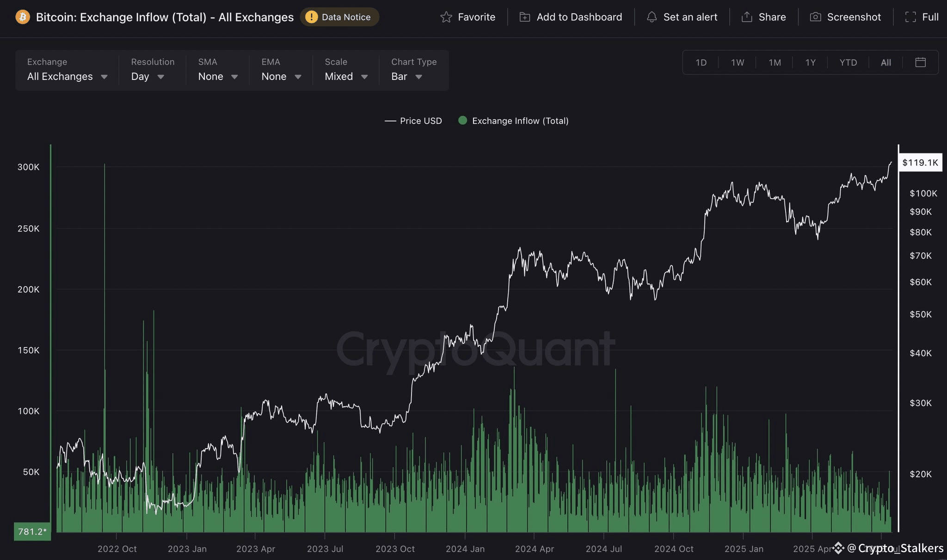Switch to the 1W time range

pyautogui.click(x=738, y=62)
